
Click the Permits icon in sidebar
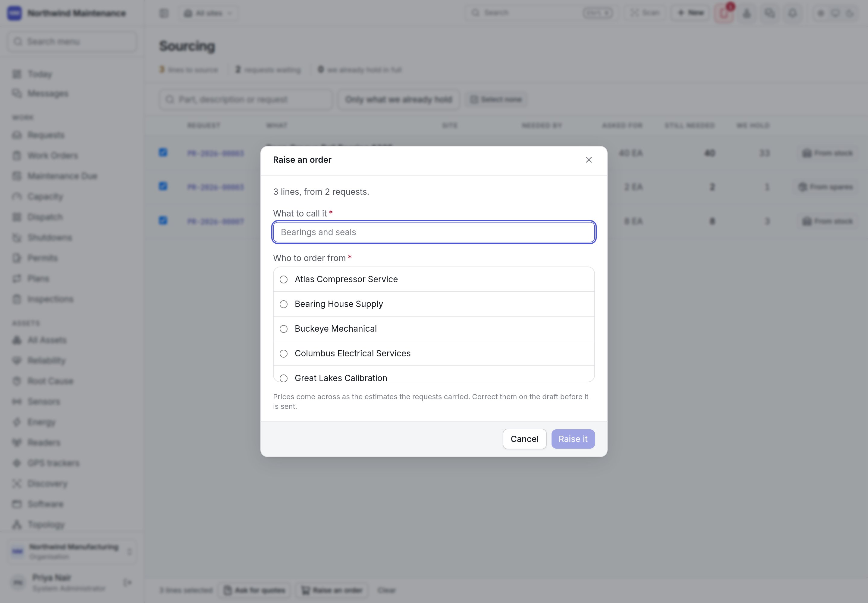coord(17,258)
